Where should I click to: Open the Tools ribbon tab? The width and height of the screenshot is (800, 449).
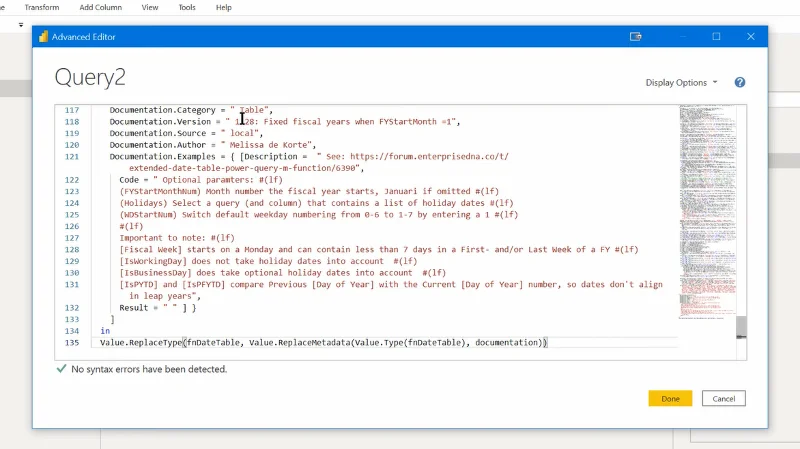187,7
